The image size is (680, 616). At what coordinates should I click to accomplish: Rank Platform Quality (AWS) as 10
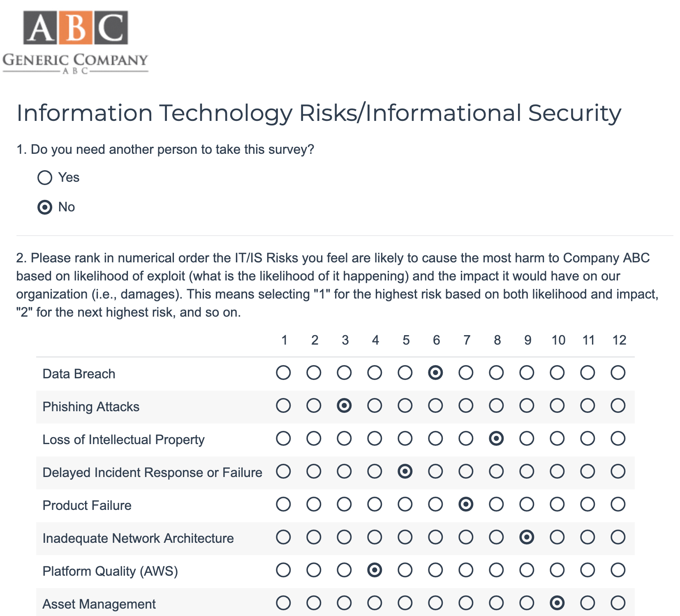click(557, 570)
